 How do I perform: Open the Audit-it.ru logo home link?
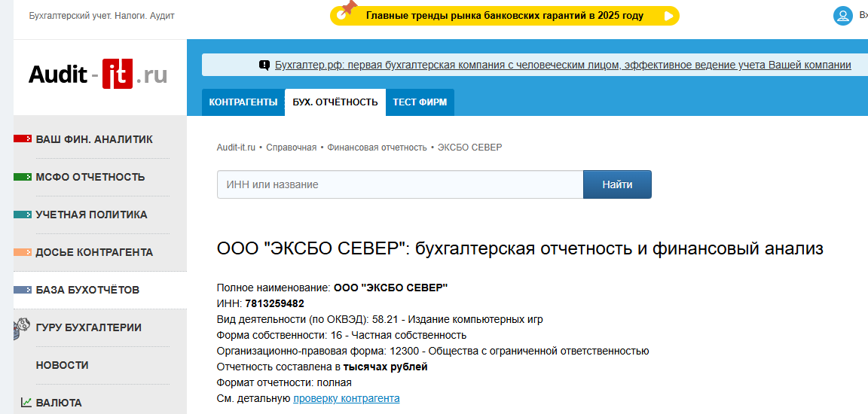(x=97, y=75)
